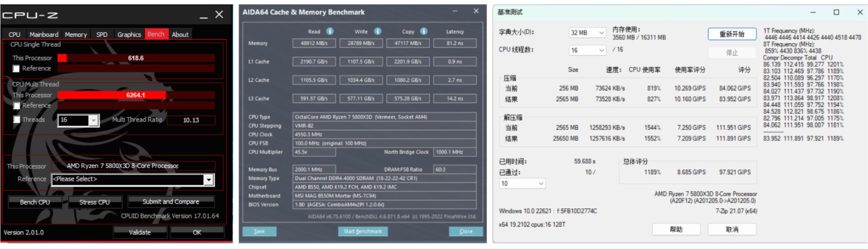Switch to the Memory tab in CPU-Z
The height and width of the screenshot is (249, 868).
[76, 34]
